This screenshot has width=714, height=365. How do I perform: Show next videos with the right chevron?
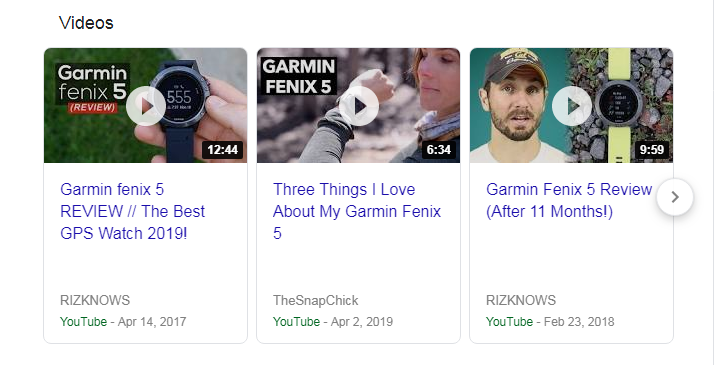click(675, 197)
